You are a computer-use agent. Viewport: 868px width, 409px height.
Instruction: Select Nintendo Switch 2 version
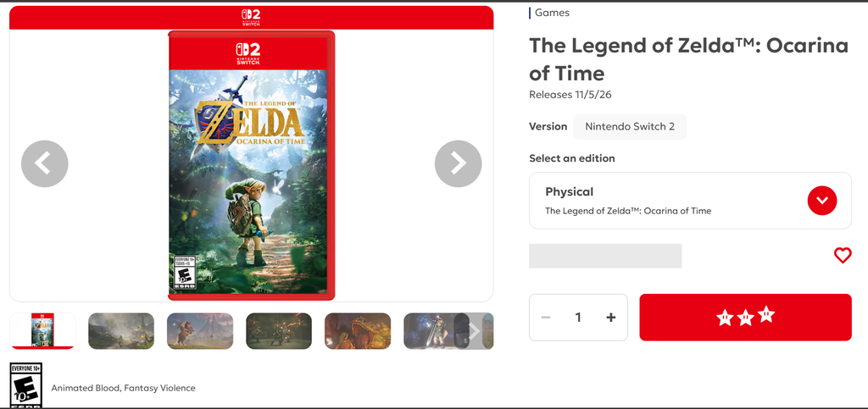[x=630, y=126]
